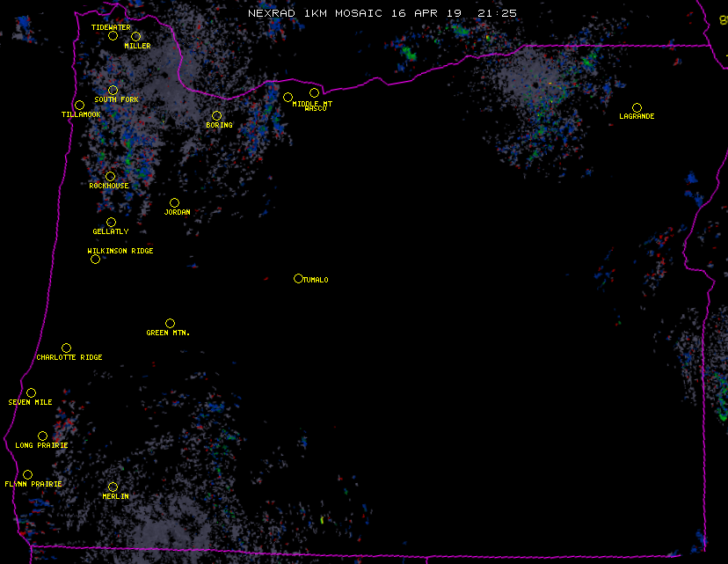Image resolution: width=728 pixels, height=564 pixels.
Task: Select the Middle Mt station circle
Action: pos(288,97)
